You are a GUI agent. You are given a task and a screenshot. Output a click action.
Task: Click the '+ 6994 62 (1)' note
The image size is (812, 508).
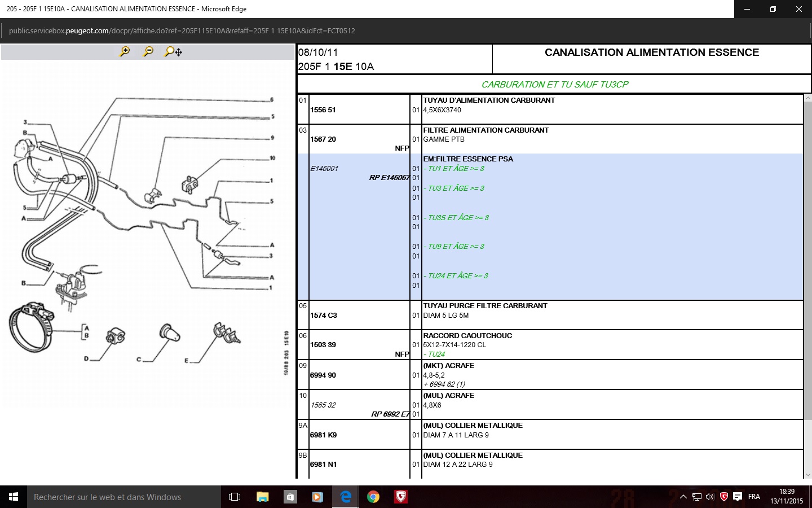click(444, 384)
